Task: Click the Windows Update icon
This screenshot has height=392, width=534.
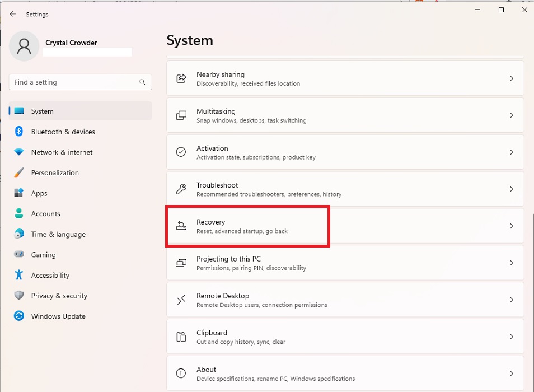Action: pos(20,316)
